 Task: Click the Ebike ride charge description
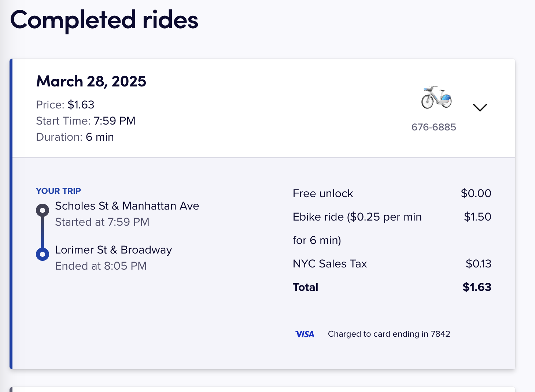click(357, 217)
